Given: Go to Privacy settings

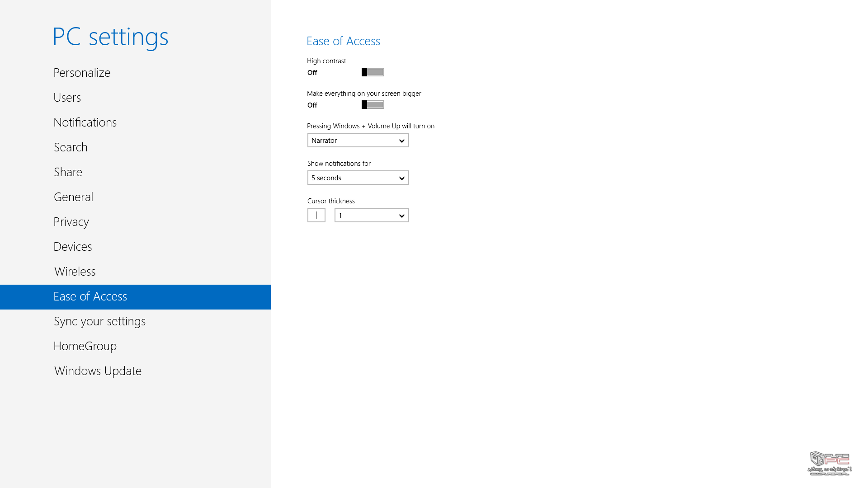Looking at the screenshot, I should pos(71,222).
